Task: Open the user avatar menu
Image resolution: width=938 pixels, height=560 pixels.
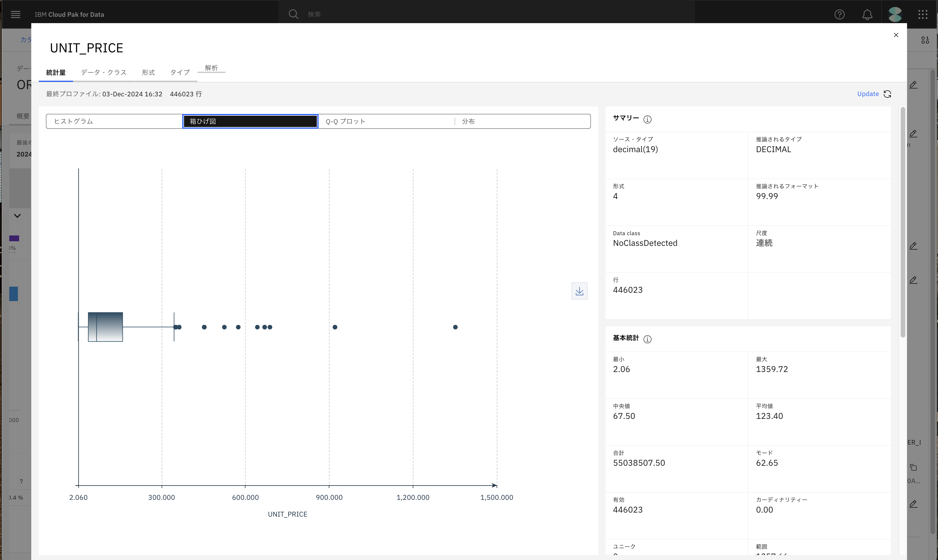Action: tap(895, 14)
